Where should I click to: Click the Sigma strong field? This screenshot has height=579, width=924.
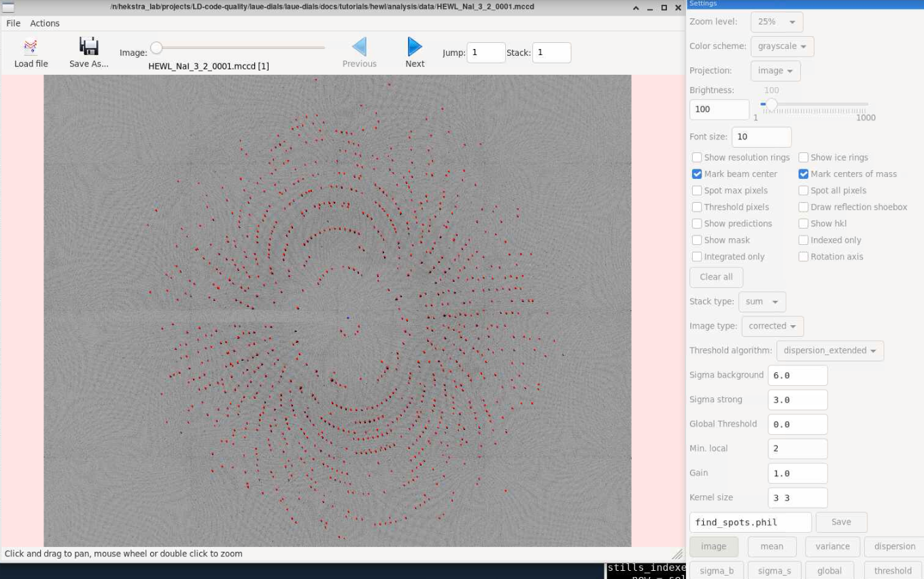pyautogui.click(x=798, y=400)
